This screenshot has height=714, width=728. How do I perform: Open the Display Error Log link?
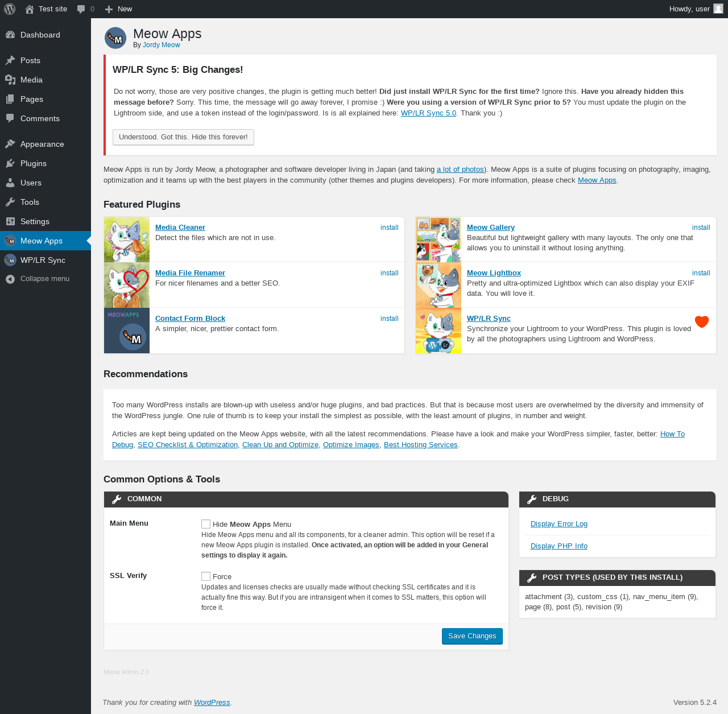coord(559,524)
